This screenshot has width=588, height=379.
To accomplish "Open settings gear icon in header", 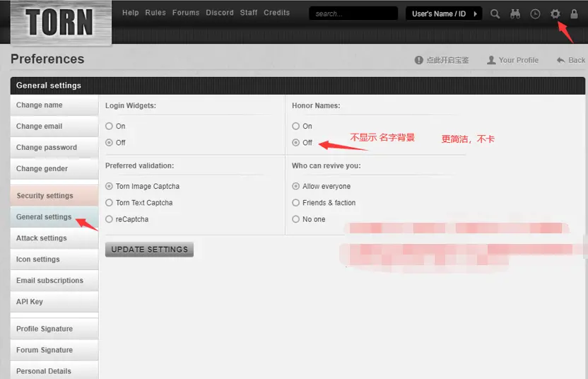I will point(555,13).
